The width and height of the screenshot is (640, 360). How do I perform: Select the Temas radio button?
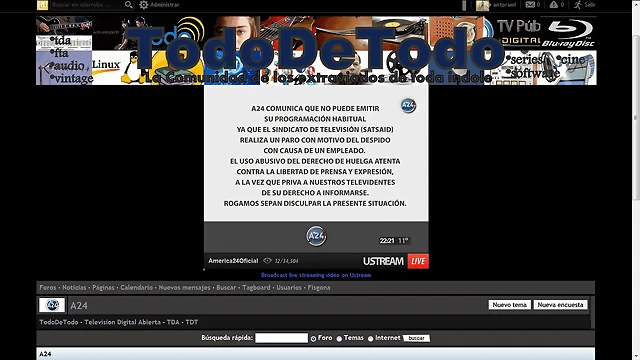339,339
